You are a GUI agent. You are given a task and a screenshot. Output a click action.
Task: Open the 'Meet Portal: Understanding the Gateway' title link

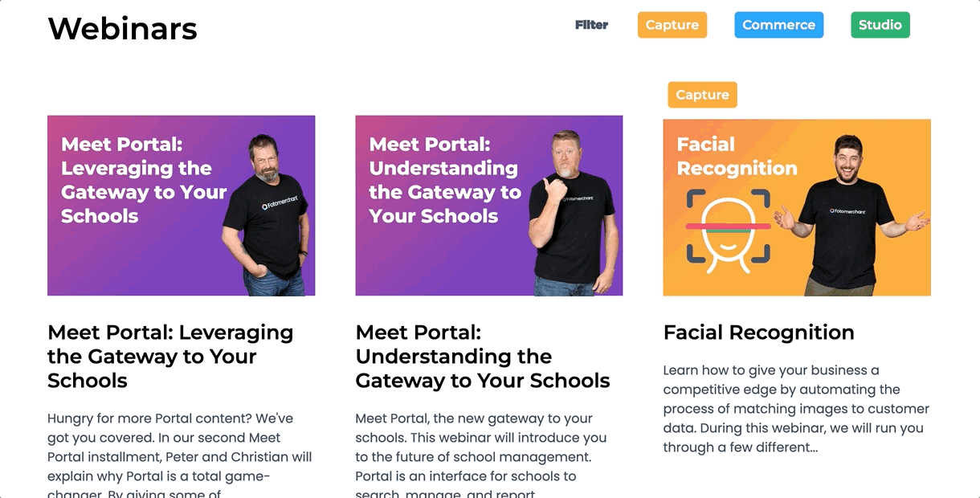(x=483, y=357)
